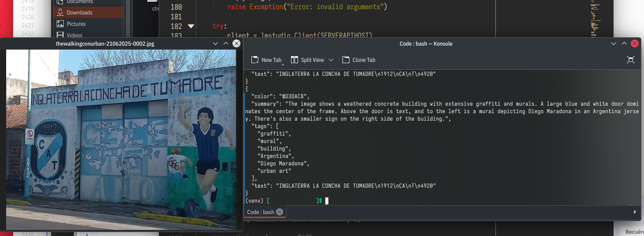Image resolution: width=644 pixels, height=236 pixels.
Task: Click the Downloads arrow icon in sidebar
Action: (59, 13)
